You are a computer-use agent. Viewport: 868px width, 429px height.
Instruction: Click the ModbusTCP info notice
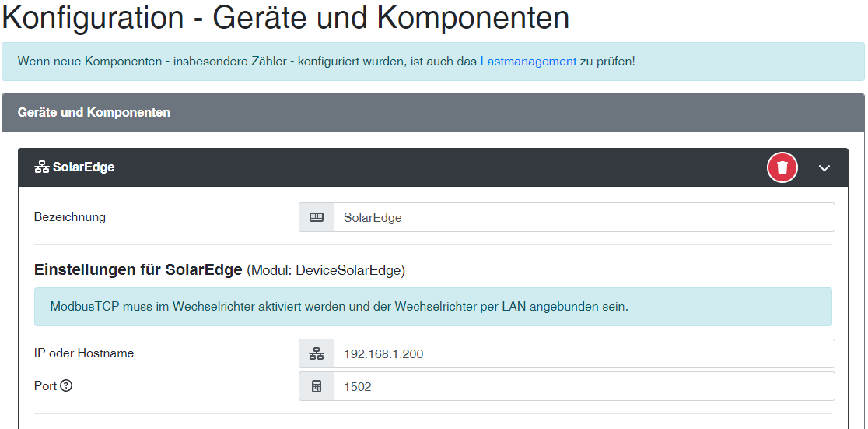click(432, 307)
